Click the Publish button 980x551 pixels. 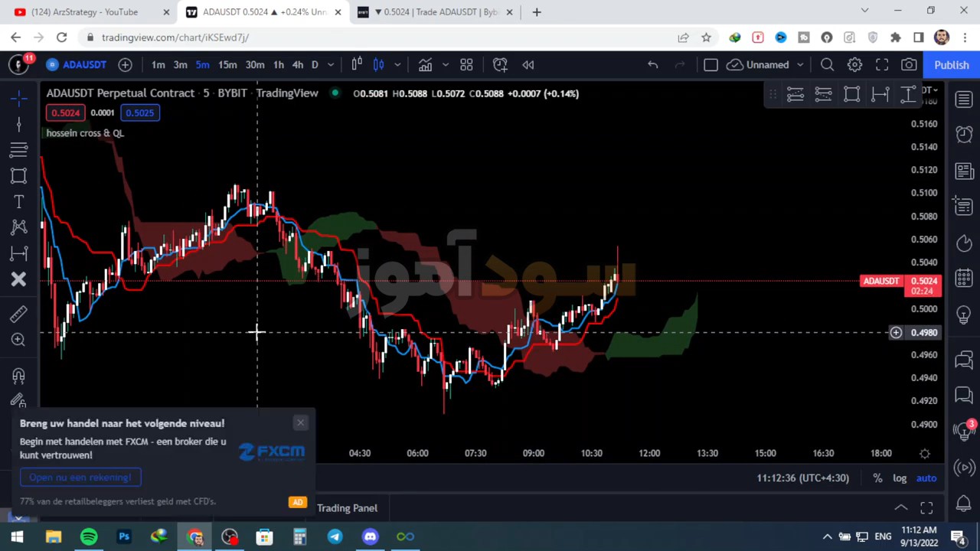point(952,65)
